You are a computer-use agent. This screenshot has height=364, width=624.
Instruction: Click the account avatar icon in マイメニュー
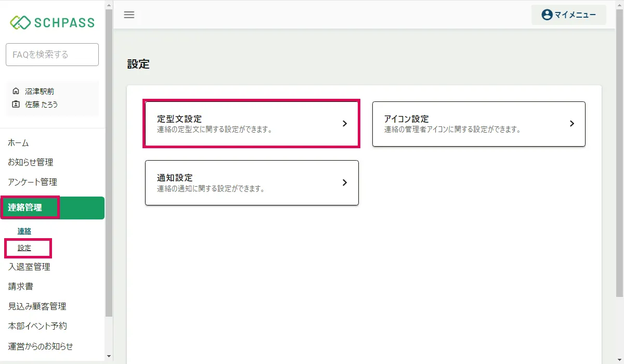(x=547, y=15)
